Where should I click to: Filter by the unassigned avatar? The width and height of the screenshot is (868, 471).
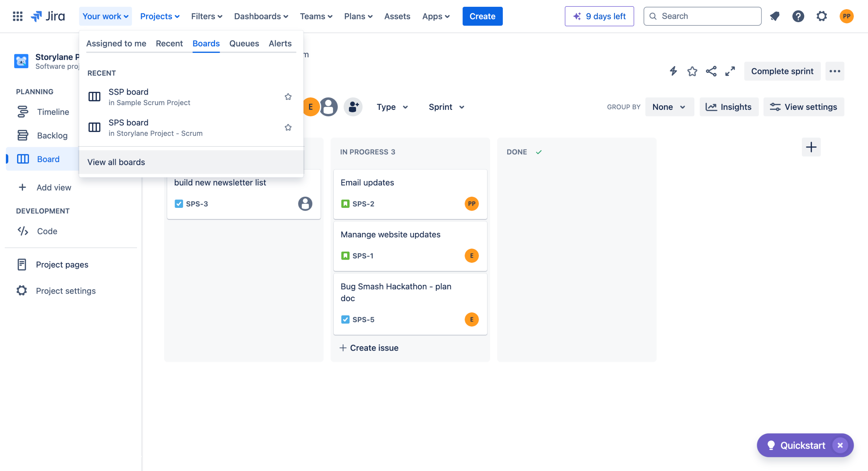pos(329,107)
